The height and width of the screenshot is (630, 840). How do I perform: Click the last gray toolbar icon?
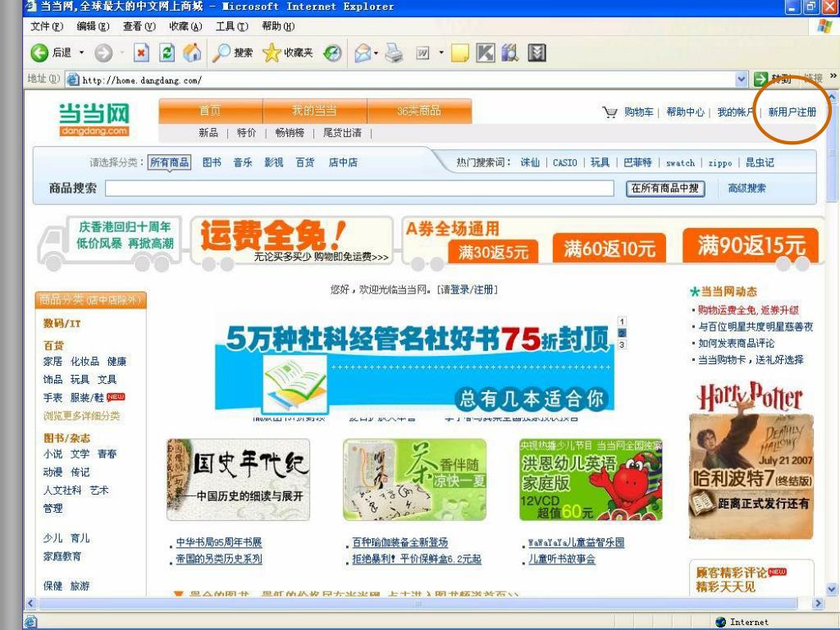pos(536,52)
